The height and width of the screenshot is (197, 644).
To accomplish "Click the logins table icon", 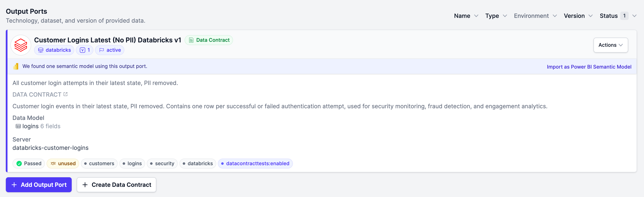I will point(18,126).
